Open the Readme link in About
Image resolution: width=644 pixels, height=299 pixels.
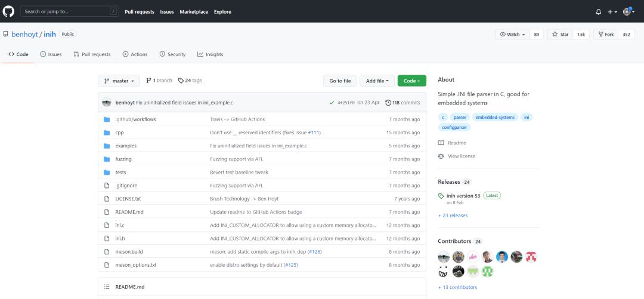(452, 143)
